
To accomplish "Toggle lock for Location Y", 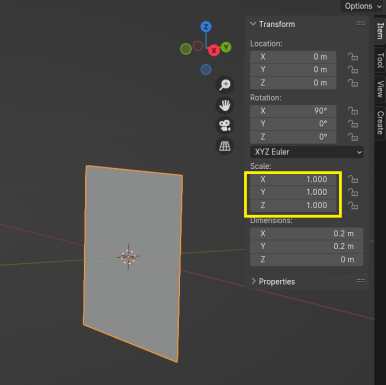I will point(353,70).
